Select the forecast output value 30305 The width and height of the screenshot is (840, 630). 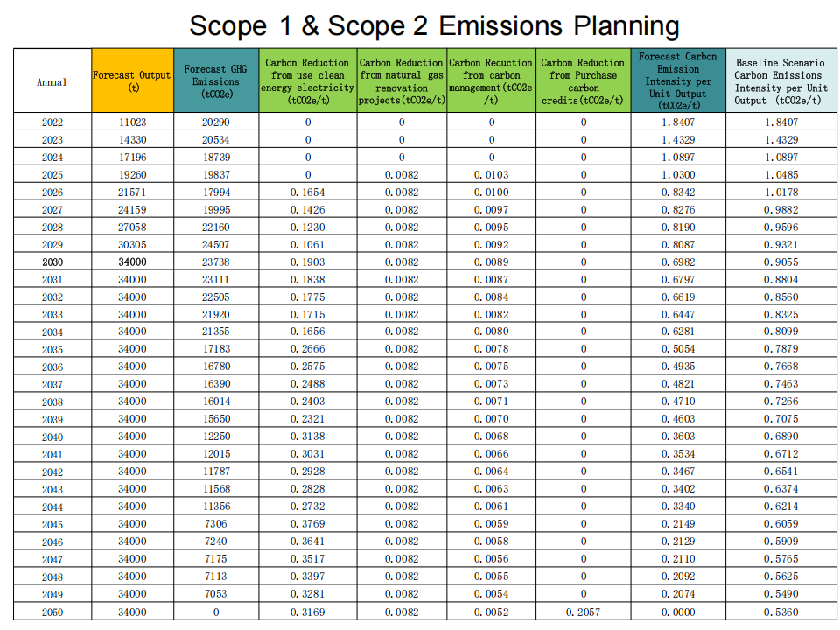coord(133,244)
